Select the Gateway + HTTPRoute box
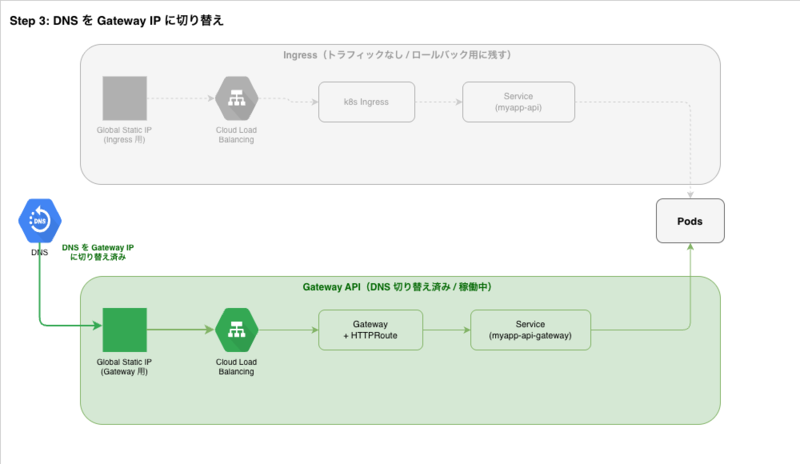The width and height of the screenshot is (800, 464). coord(370,330)
